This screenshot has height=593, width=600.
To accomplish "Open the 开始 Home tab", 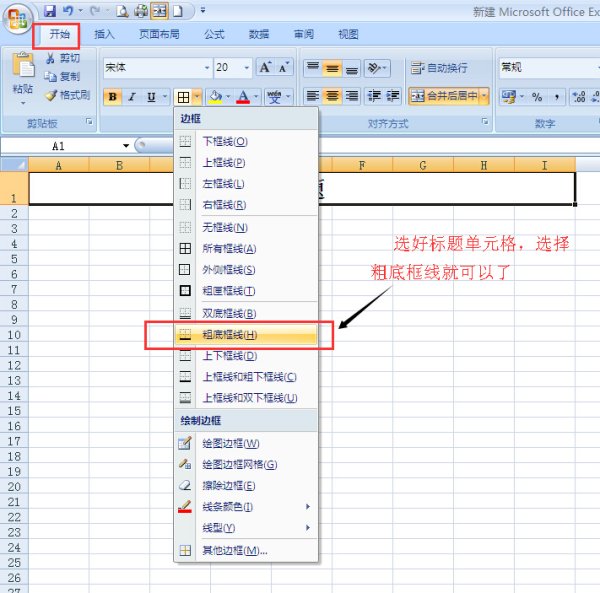I will (x=60, y=34).
